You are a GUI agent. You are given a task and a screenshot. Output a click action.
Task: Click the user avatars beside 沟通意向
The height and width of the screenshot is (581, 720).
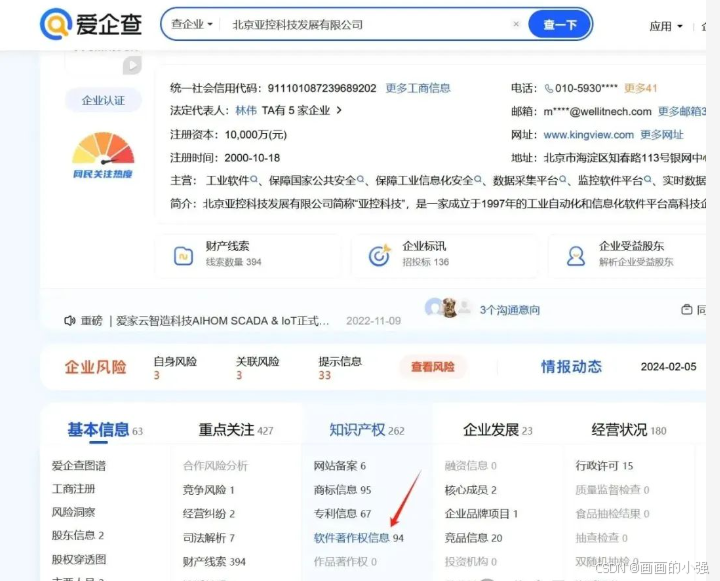pos(448,308)
